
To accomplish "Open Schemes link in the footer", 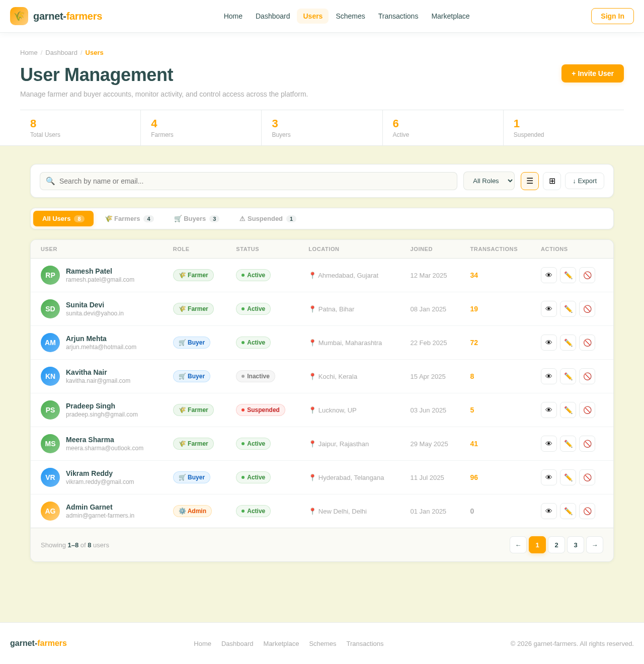I will (x=323, y=643).
